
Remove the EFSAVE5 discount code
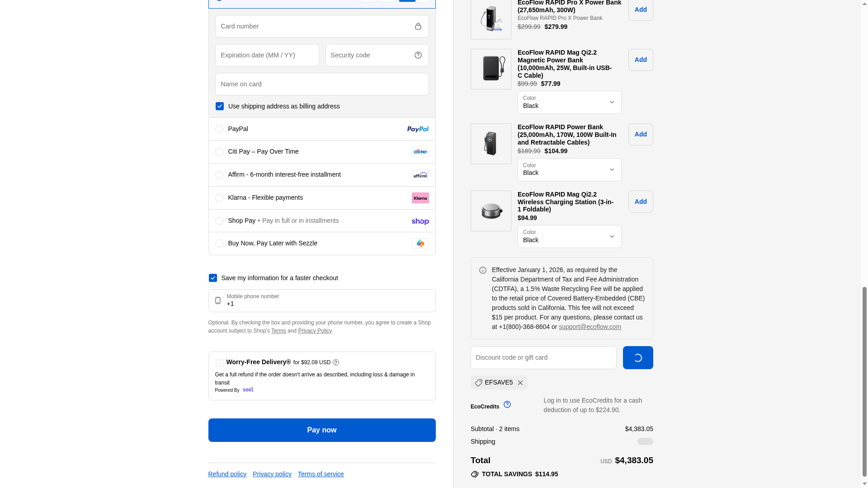pos(520,383)
